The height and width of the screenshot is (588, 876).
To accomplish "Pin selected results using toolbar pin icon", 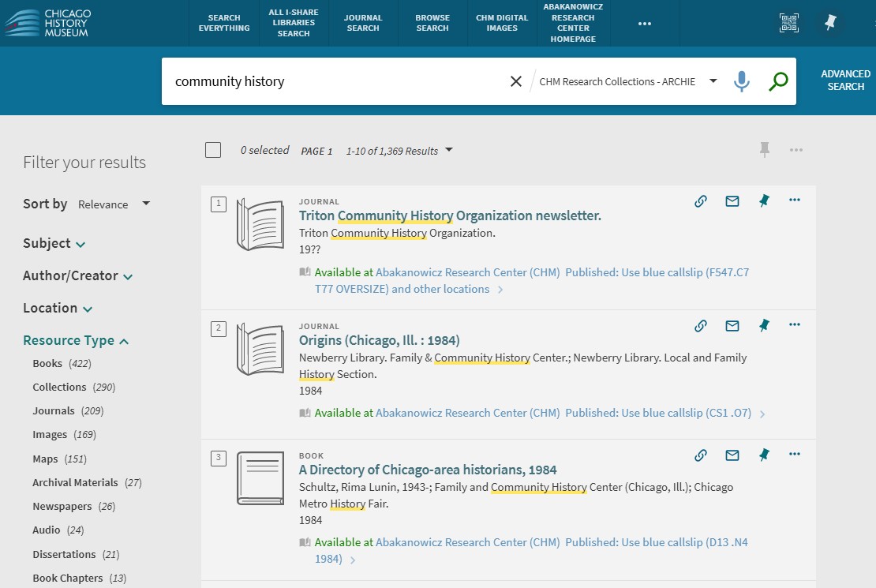I will click(764, 150).
